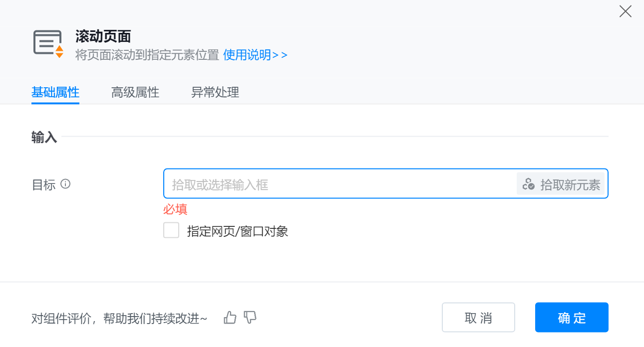Click the info icon beside 目标
Screen dimensions: 644x347
(65, 184)
